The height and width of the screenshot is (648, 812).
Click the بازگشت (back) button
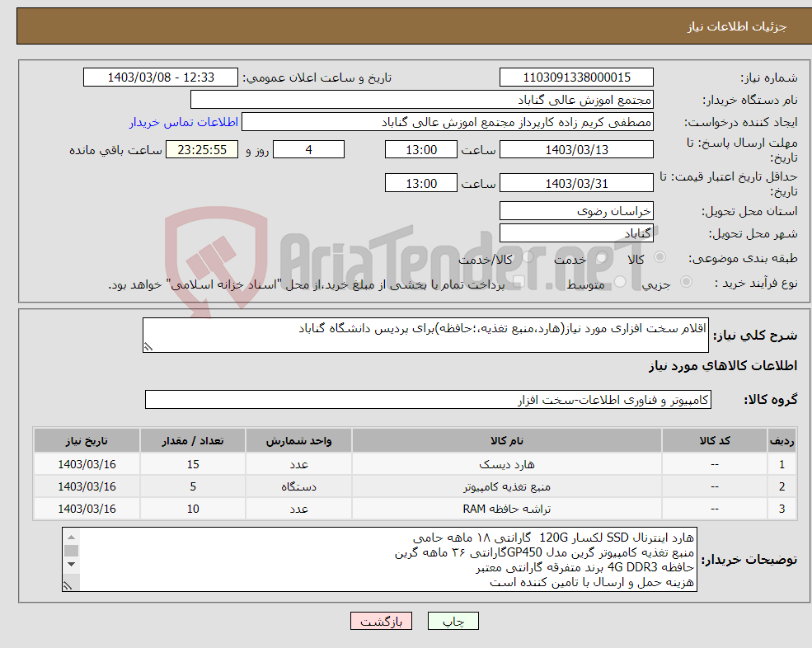[x=381, y=621]
